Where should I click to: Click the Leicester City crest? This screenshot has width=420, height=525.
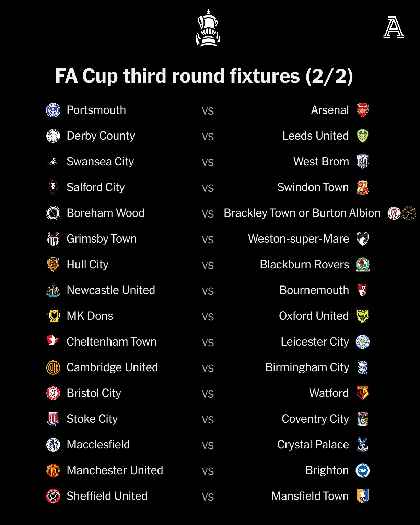click(x=363, y=342)
